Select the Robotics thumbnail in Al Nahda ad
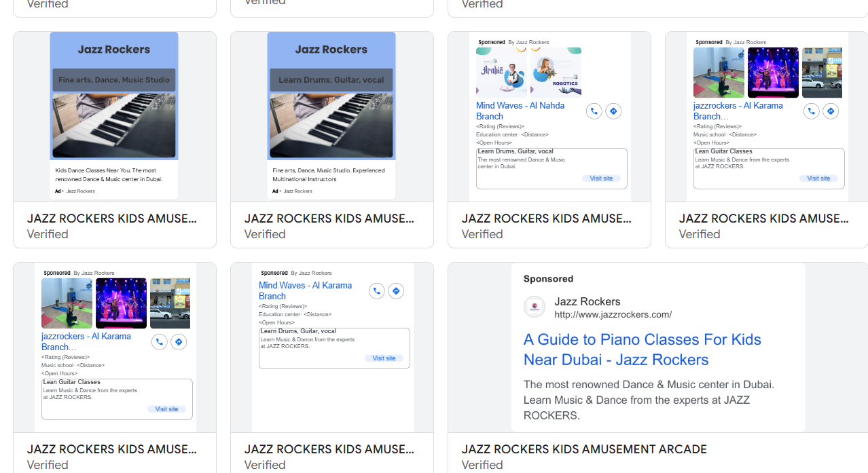Image resolution: width=868 pixels, height=473 pixels. [x=556, y=72]
